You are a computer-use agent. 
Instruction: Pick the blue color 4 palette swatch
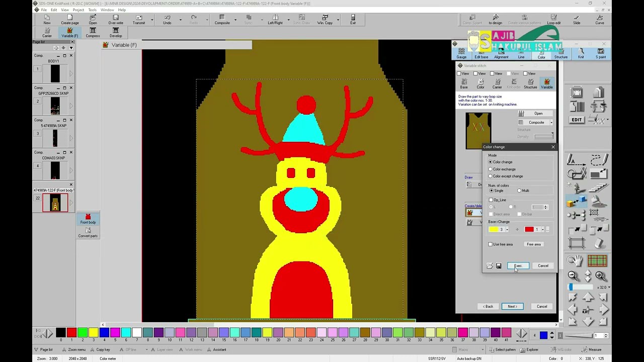coord(104,332)
